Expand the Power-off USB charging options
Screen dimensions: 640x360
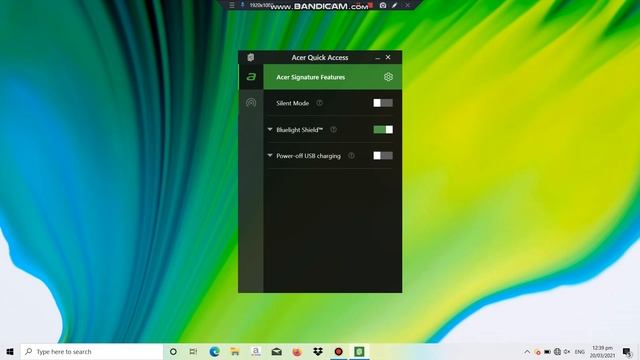[270, 156]
